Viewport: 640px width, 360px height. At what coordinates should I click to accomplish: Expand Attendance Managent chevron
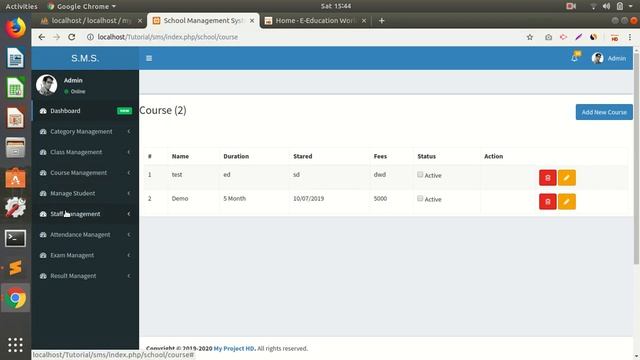coord(129,234)
